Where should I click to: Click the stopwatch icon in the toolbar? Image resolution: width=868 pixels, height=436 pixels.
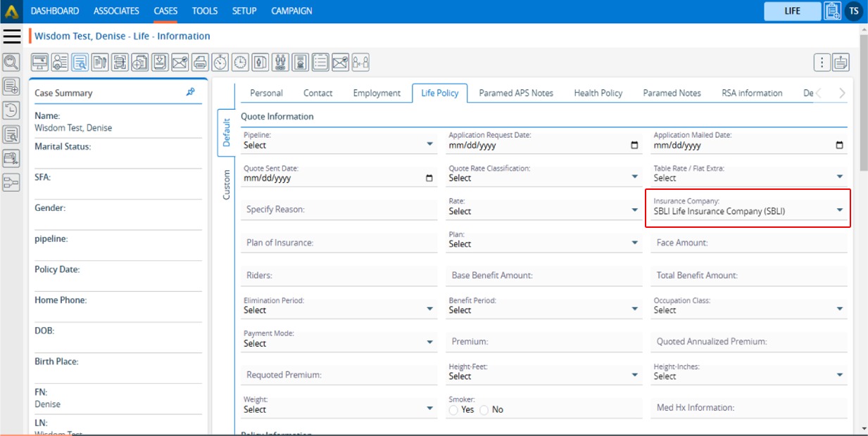click(220, 63)
